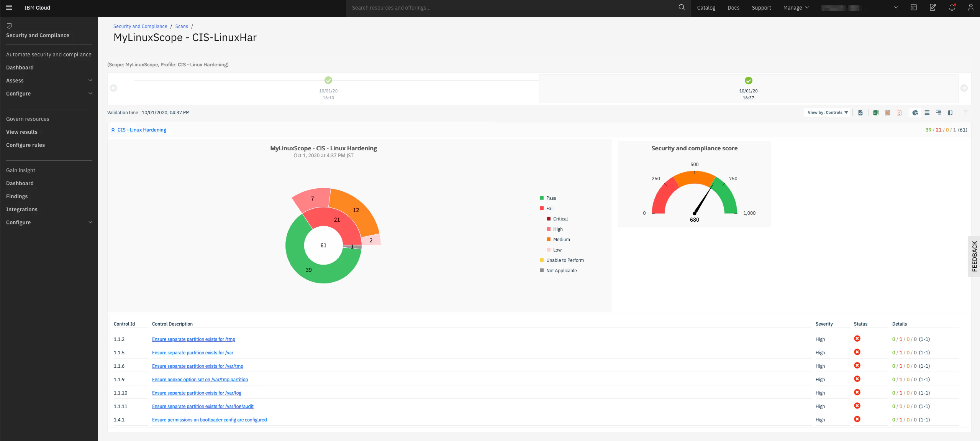This screenshot has width=980, height=441.
Task: Open the hamburger navigation menu
Action: click(x=9, y=8)
